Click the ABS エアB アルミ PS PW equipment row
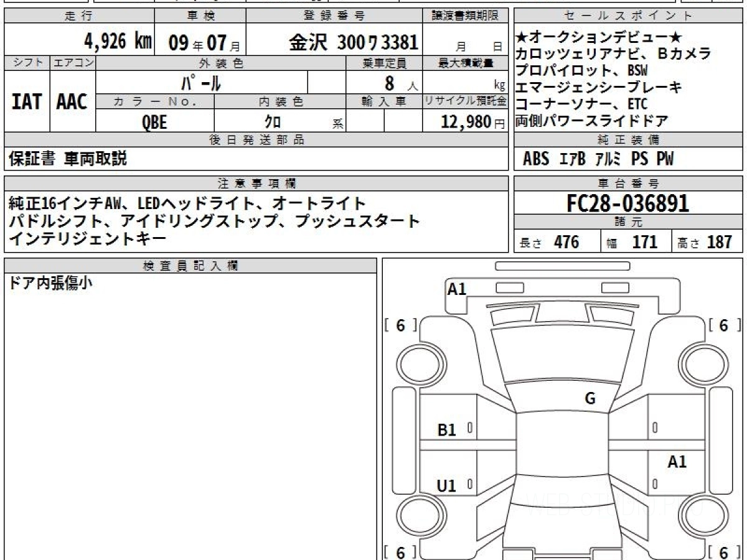 [598, 159]
